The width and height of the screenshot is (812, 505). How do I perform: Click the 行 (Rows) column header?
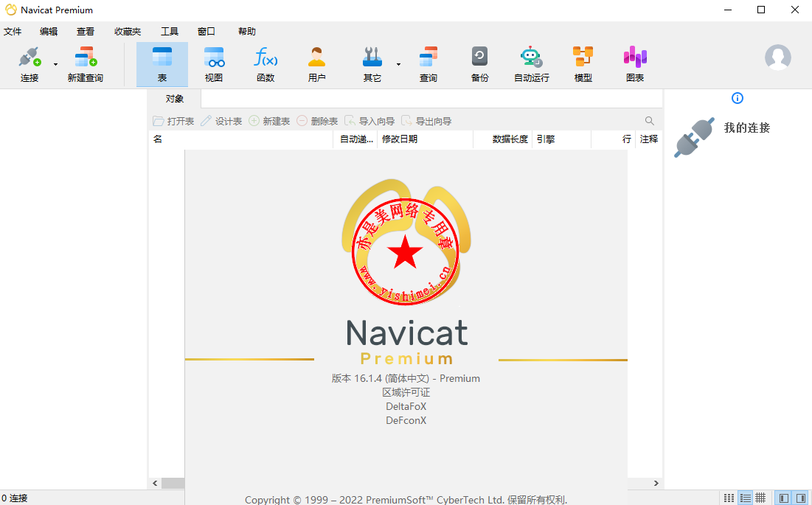[613, 139]
